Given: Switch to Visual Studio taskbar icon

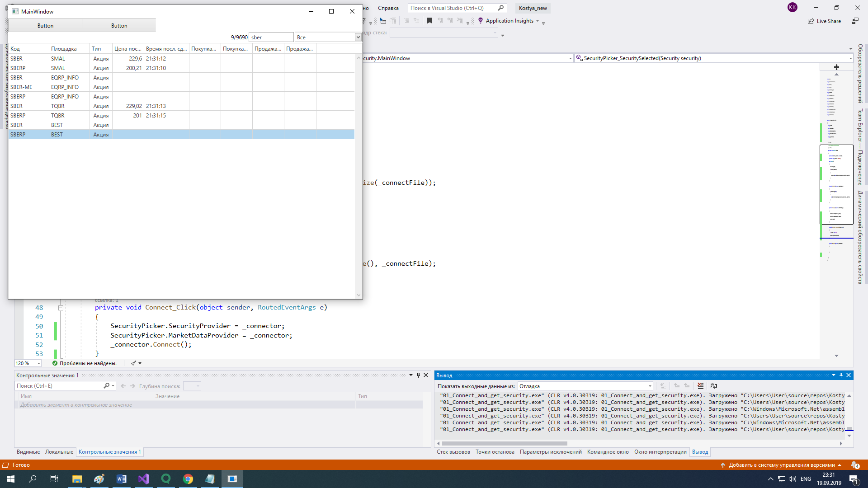Looking at the screenshot, I should [143, 479].
